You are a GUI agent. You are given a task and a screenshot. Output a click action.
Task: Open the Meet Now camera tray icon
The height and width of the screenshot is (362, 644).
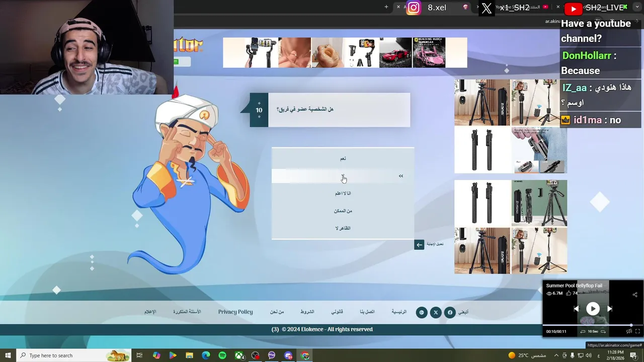[565, 355]
